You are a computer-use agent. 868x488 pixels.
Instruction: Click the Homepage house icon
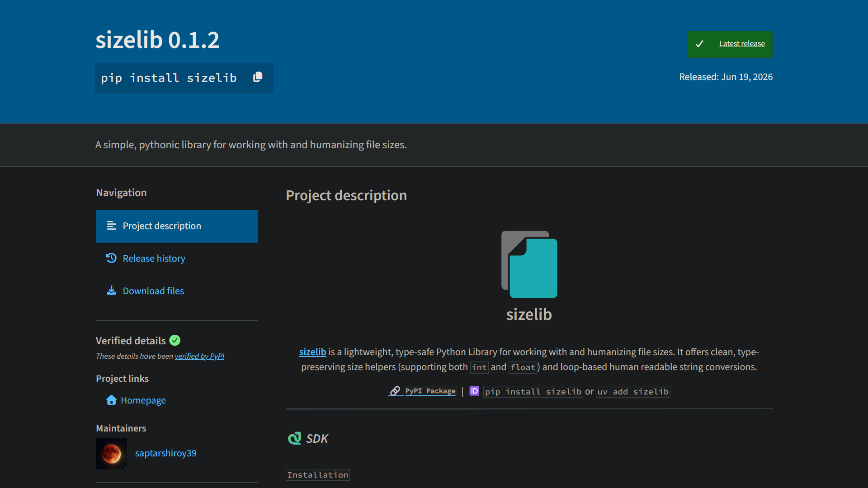click(x=111, y=400)
